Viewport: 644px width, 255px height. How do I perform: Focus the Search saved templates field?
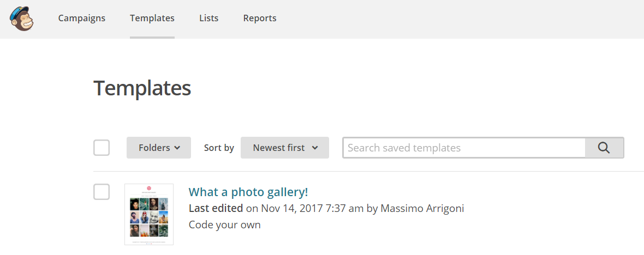(464, 148)
